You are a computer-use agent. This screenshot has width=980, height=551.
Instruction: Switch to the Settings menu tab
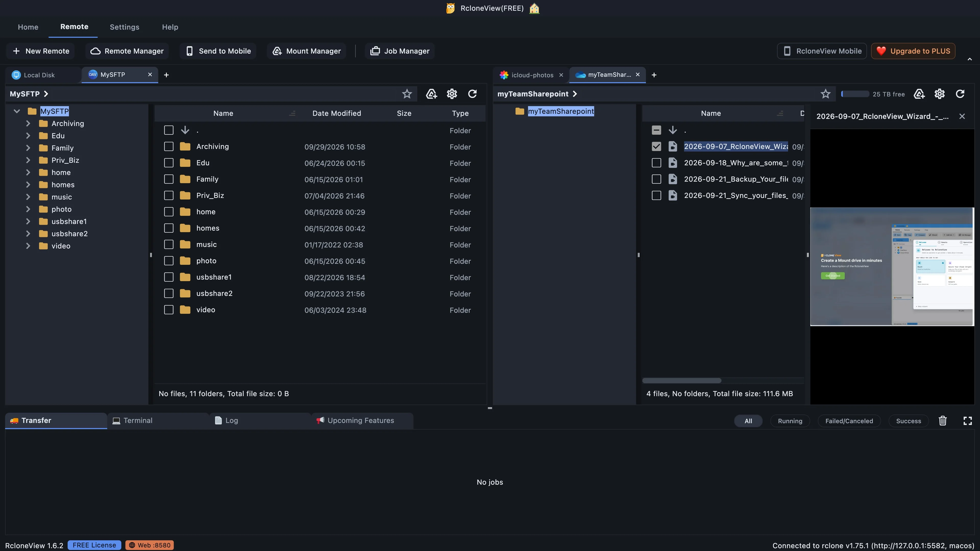tap(124, 27)
